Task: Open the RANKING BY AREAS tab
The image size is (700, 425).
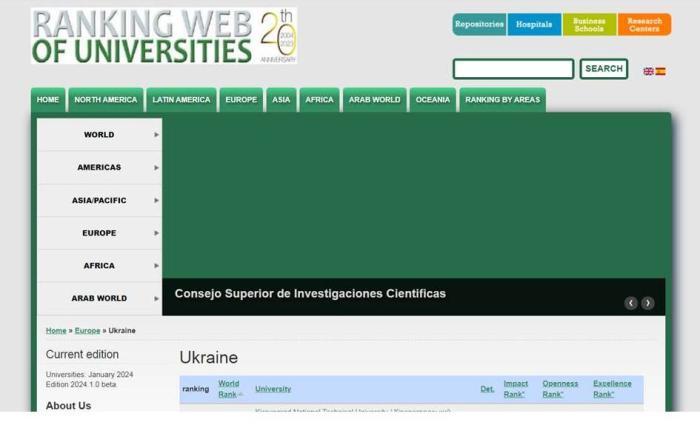Action: click(x=503, y=100)
